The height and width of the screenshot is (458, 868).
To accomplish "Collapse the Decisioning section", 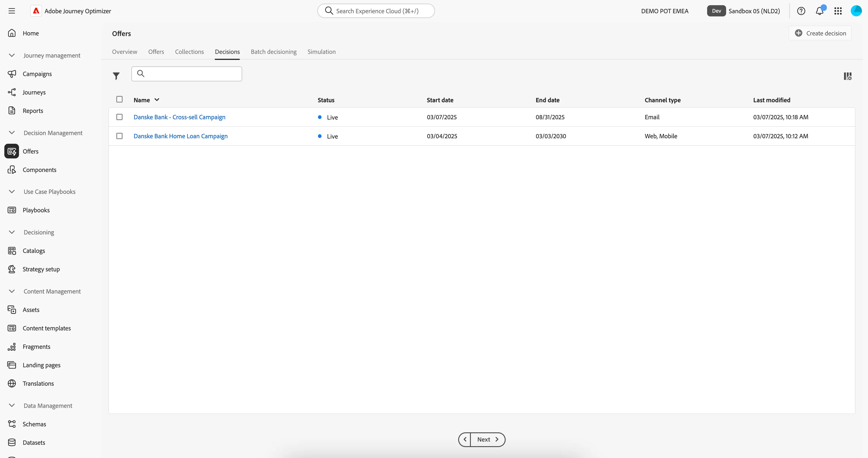I will pyautogui.click(x=12, y=232).
